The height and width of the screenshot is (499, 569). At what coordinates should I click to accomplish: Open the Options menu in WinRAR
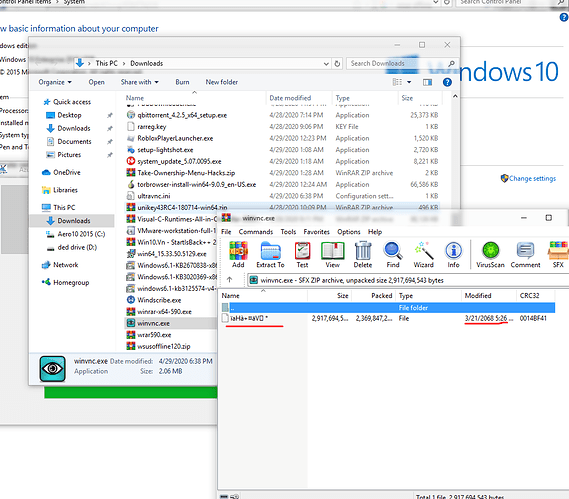coord(349,232)
